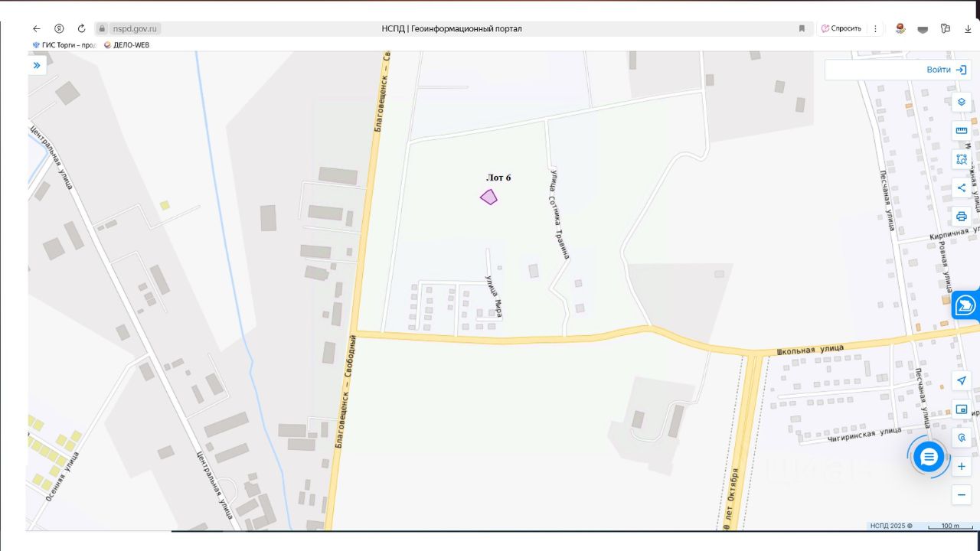The height and width of the screenshot is (551, 980).
Task: Open the map layers panel
Action: (x=962, y=102)
